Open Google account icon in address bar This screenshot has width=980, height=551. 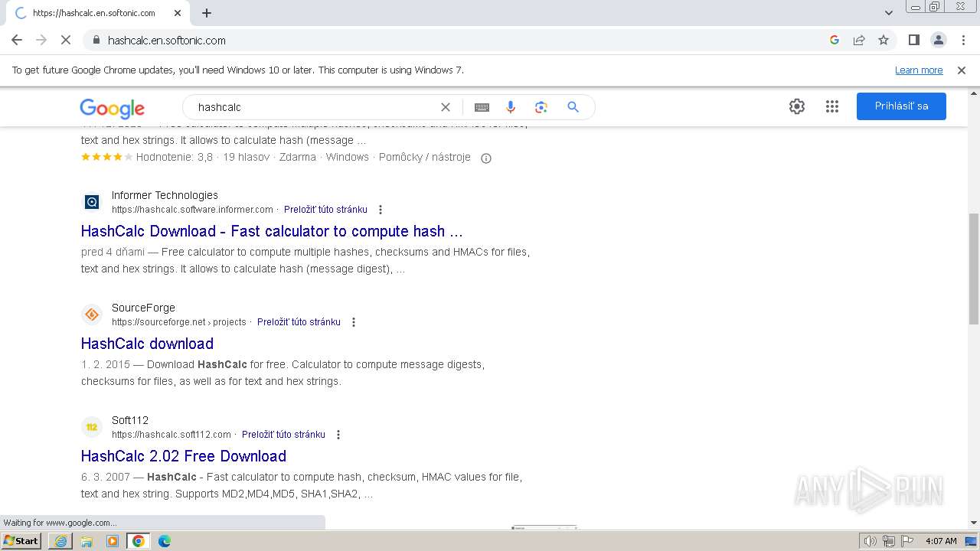tap(835, 40)
